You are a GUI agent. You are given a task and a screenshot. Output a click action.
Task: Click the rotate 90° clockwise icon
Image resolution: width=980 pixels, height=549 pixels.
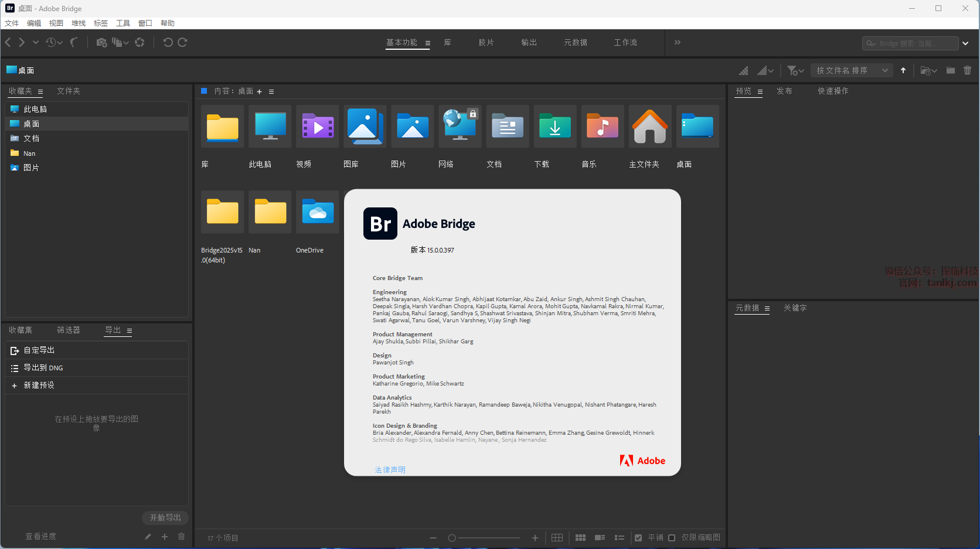pyautogui.click(x=183, y=43)
